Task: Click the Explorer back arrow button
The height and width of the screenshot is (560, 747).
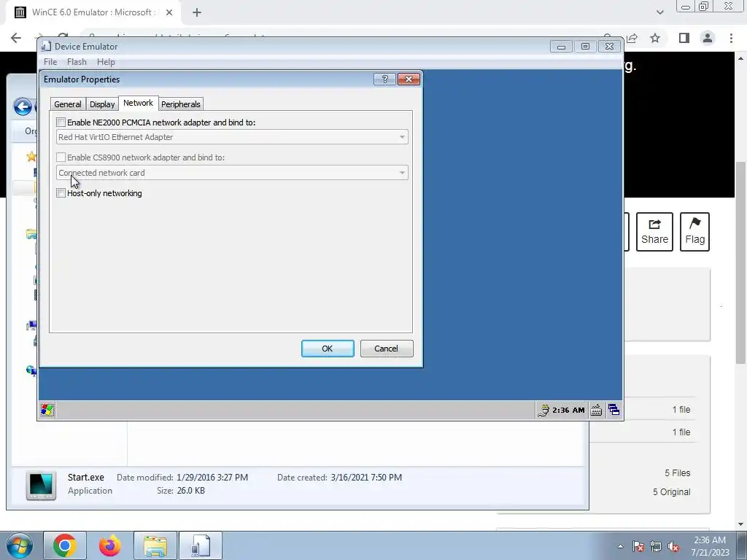Action: 23,106
